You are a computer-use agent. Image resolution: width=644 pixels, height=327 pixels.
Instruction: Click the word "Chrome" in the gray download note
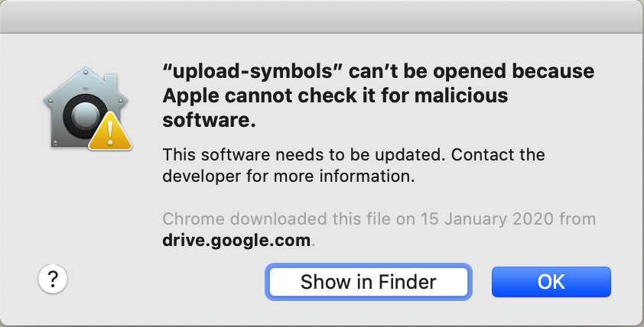tap(194, 219)
